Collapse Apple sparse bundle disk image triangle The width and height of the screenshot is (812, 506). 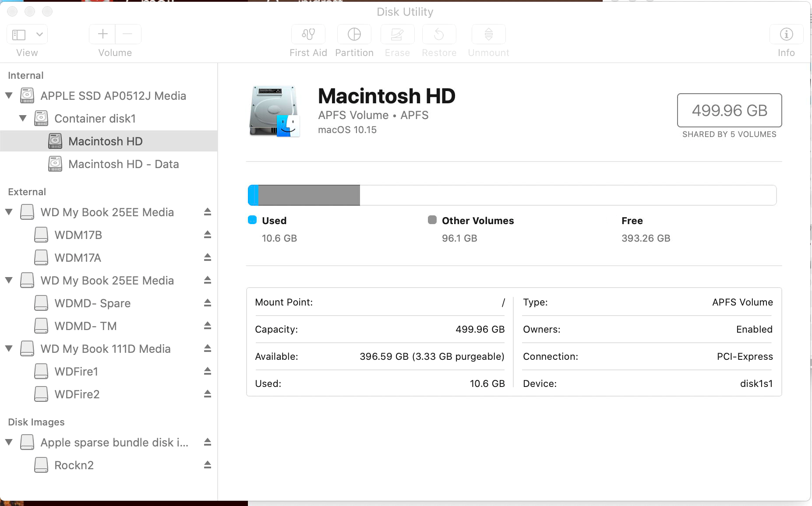click(x=9, y=442)
